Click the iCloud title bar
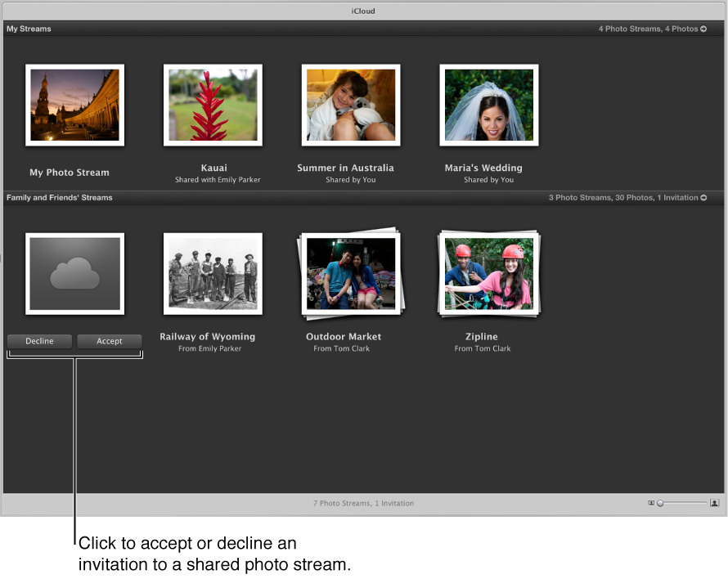 (x=363, y=11)
